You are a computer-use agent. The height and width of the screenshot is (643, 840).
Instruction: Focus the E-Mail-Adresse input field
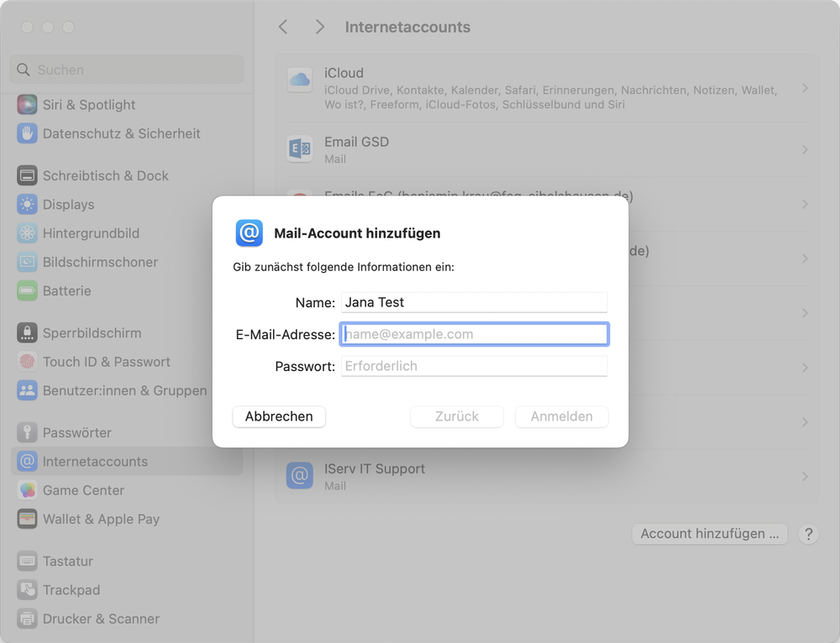(x=474, y=334)
